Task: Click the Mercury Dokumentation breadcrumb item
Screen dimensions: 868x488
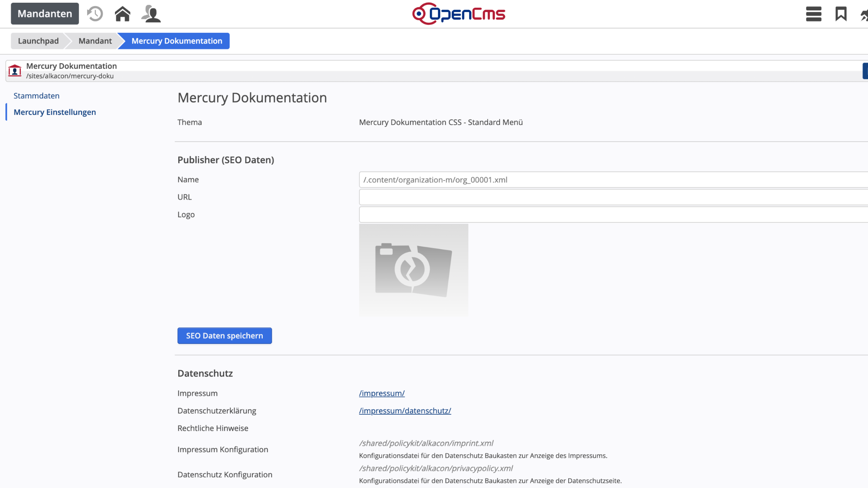Action: pyautogui.click(x=177, y=41)
